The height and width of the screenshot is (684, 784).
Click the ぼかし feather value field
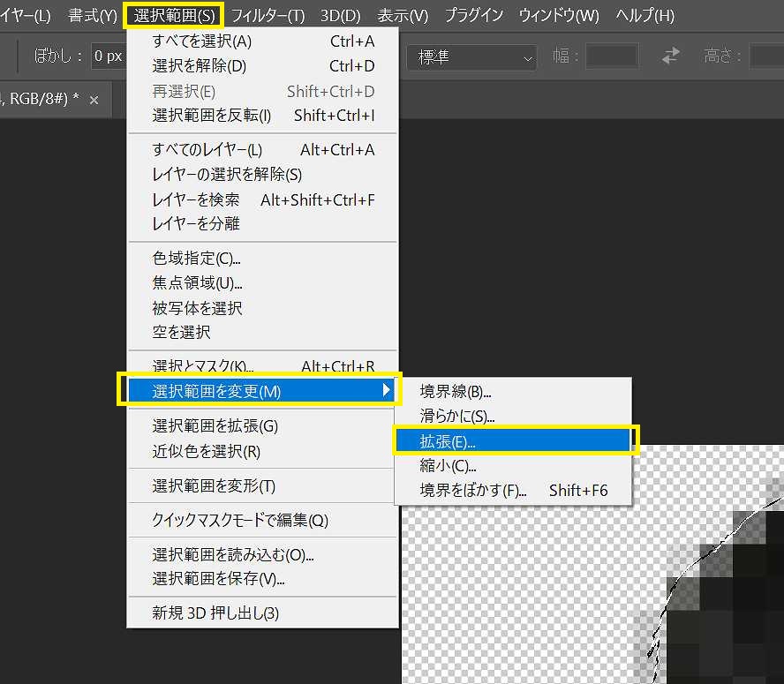coord(108,56)
